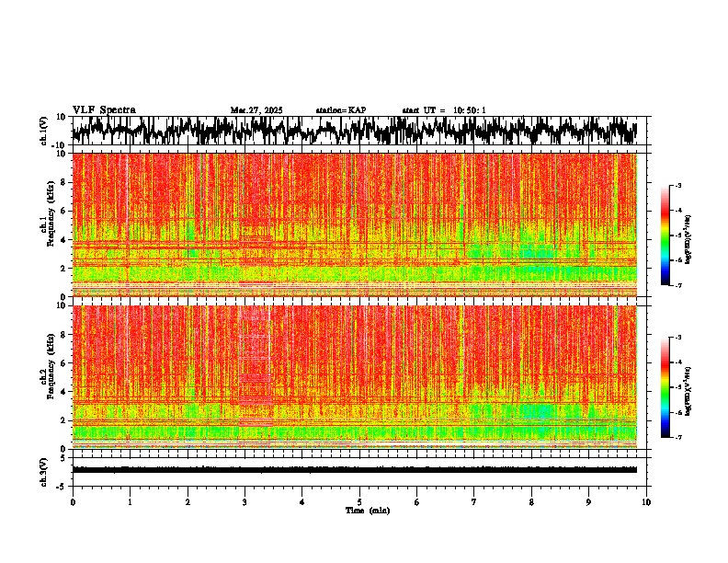Click the ch.2 frequency spectrogram panel
The height and width of the screenshot is (563, 728).
click(355, 377)
